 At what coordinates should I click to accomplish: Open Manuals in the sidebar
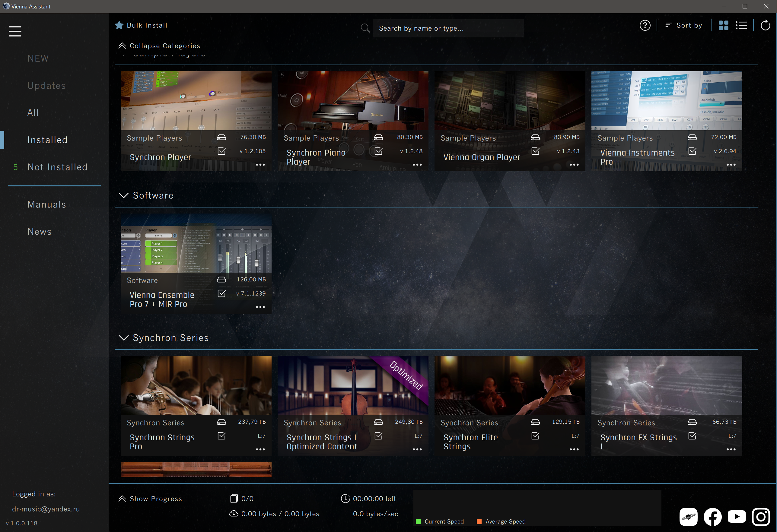[47, 204]
